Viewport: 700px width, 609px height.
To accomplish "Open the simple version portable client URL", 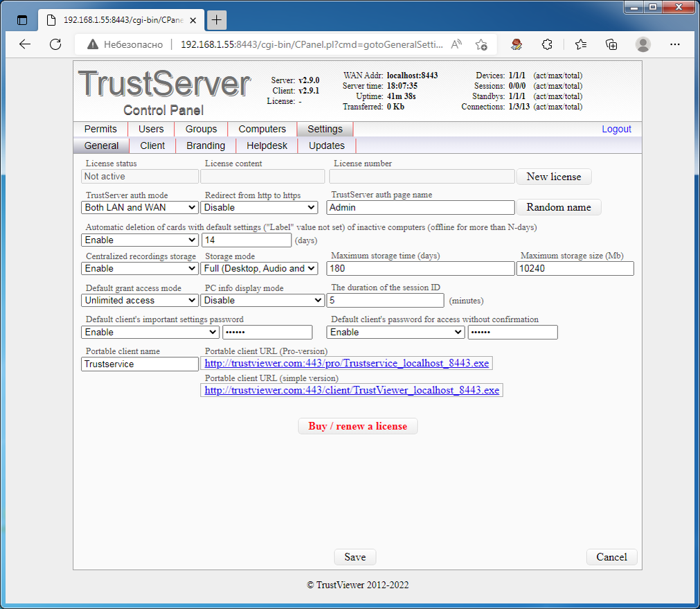I will (352, 390).
